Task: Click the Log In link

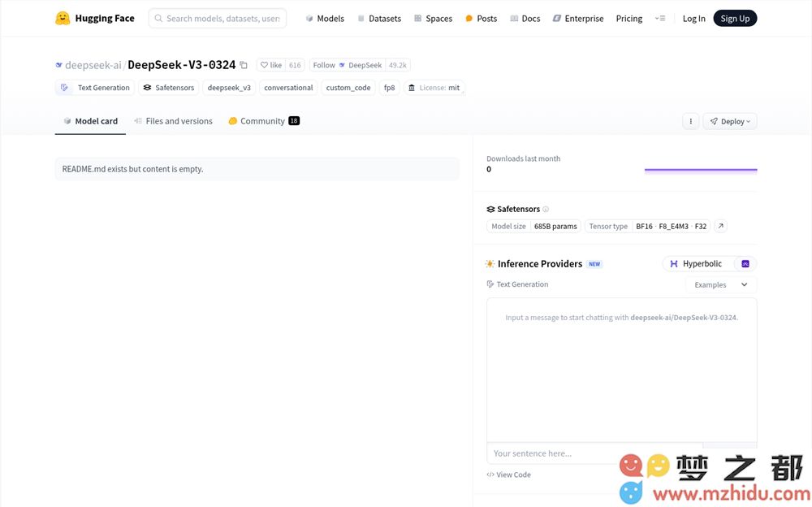Action: tap(693, 18)
